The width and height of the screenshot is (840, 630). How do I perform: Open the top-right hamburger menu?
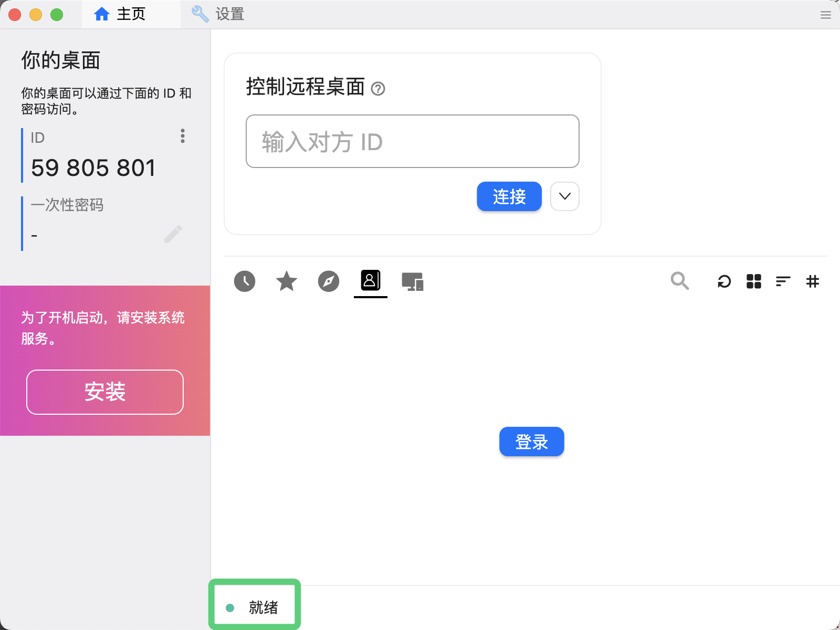pyautogui.click(x=825, y=14)
